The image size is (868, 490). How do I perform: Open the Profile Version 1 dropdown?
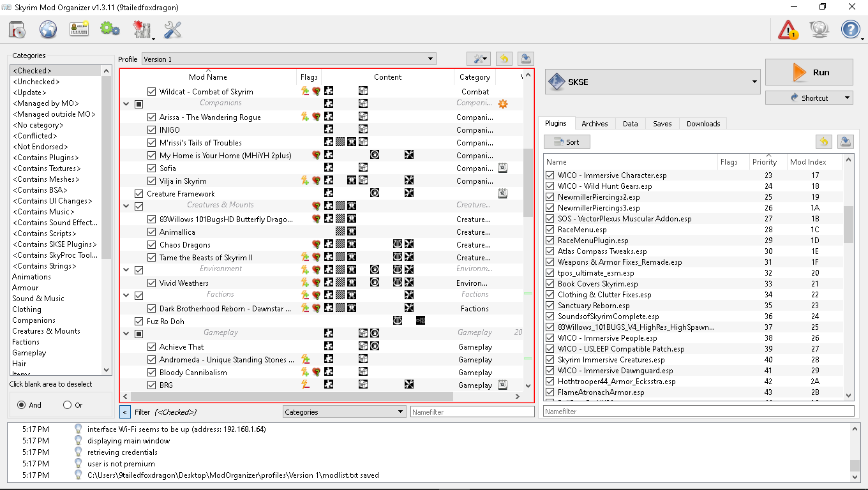tap(288, 59)
